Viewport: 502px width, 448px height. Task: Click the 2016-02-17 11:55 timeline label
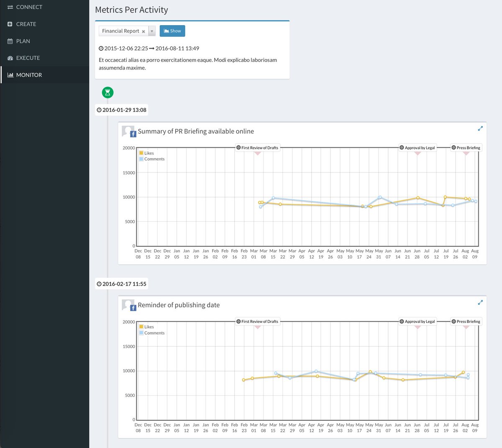pos(122,284)
